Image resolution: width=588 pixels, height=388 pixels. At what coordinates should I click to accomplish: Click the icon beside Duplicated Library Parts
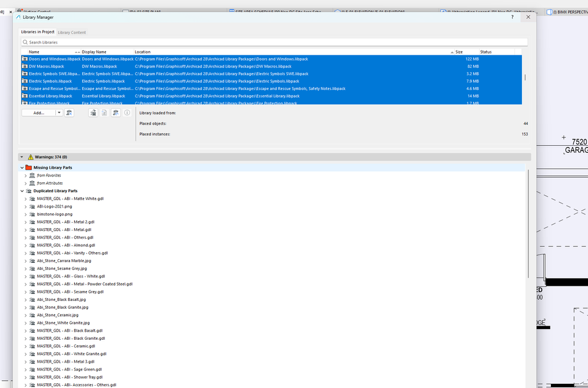click(x=28, y=191)
